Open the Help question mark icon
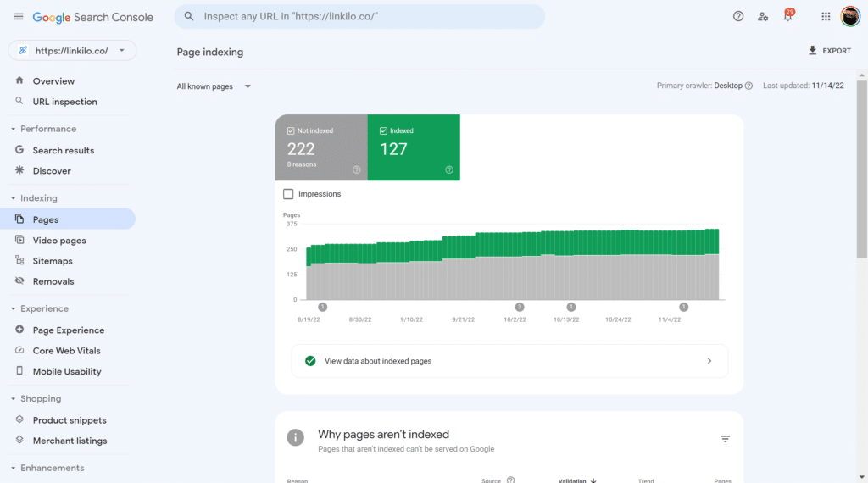This screenshot has width=868, height=483. click(x=738, y=17)
